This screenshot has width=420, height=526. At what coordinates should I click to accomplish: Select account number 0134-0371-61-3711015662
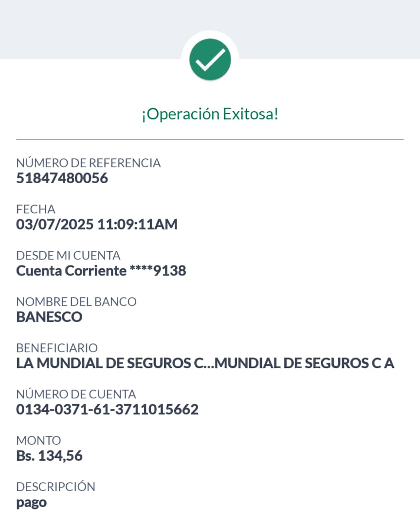(108, 410)
